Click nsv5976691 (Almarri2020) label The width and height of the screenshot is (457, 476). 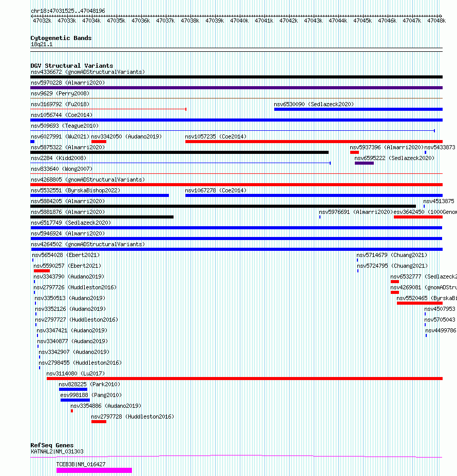tap(356, 212)
